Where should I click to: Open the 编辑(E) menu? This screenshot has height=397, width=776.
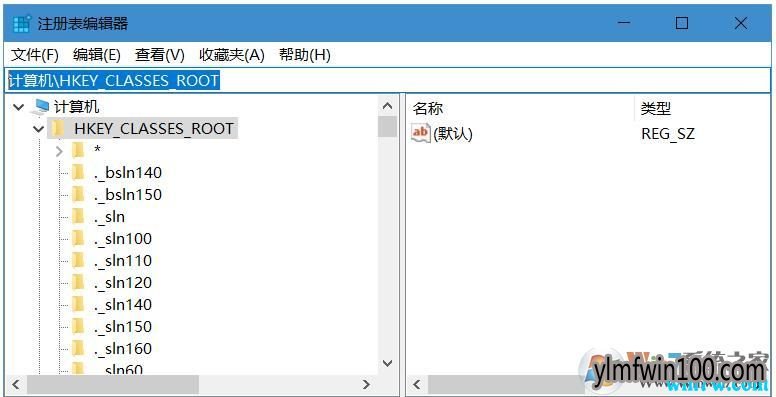(x=97, y=55)
